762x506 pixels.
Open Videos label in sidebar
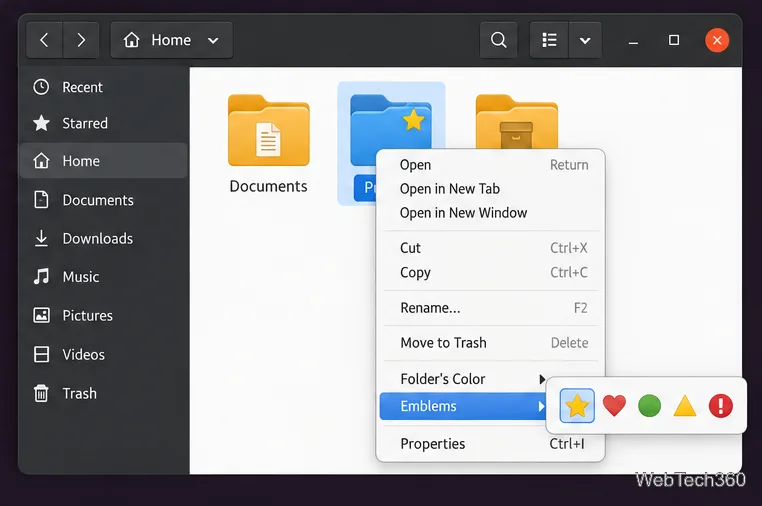pyautogui.click(x=83, y=355)
